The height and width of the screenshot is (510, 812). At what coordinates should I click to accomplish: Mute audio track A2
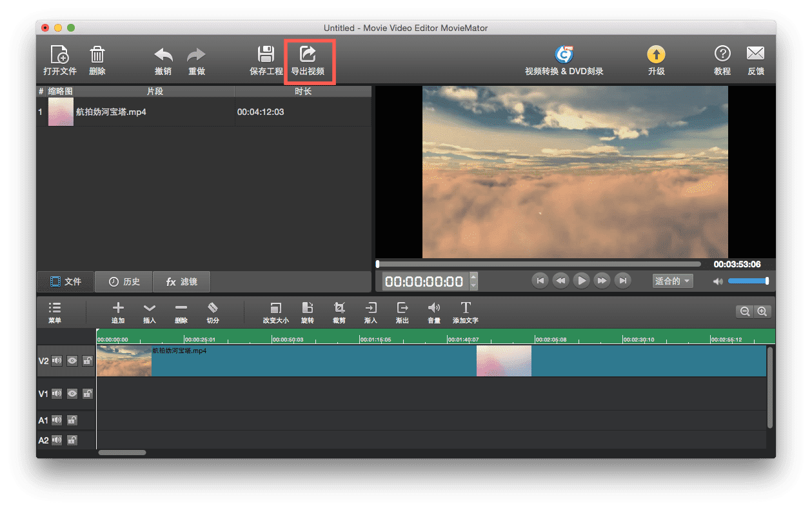(x=57, y=440)
